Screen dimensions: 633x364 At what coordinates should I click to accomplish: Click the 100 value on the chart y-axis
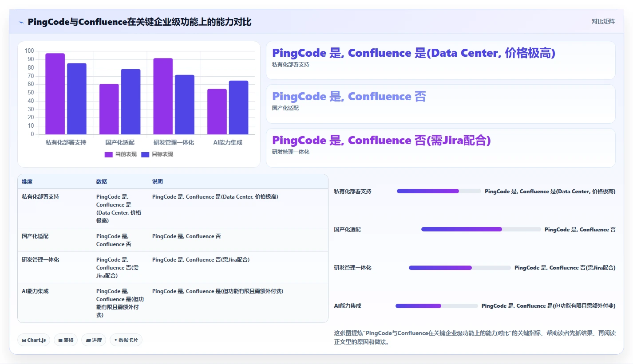pyautogui.click(x=29, y=51)
